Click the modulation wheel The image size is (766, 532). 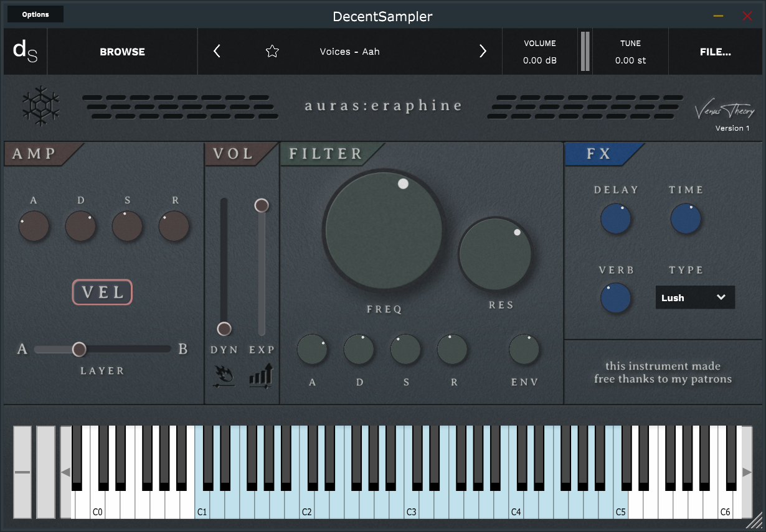(x=46, y=472)
